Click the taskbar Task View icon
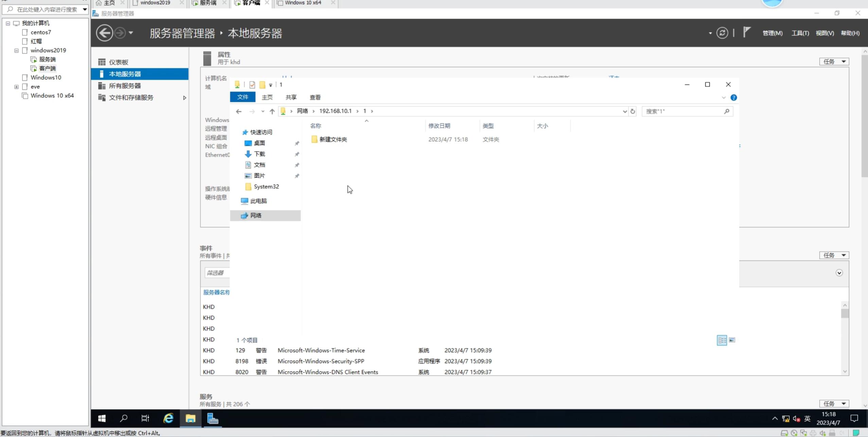The height and width of the screenshot is (437, 868). [x=145, y=418]
